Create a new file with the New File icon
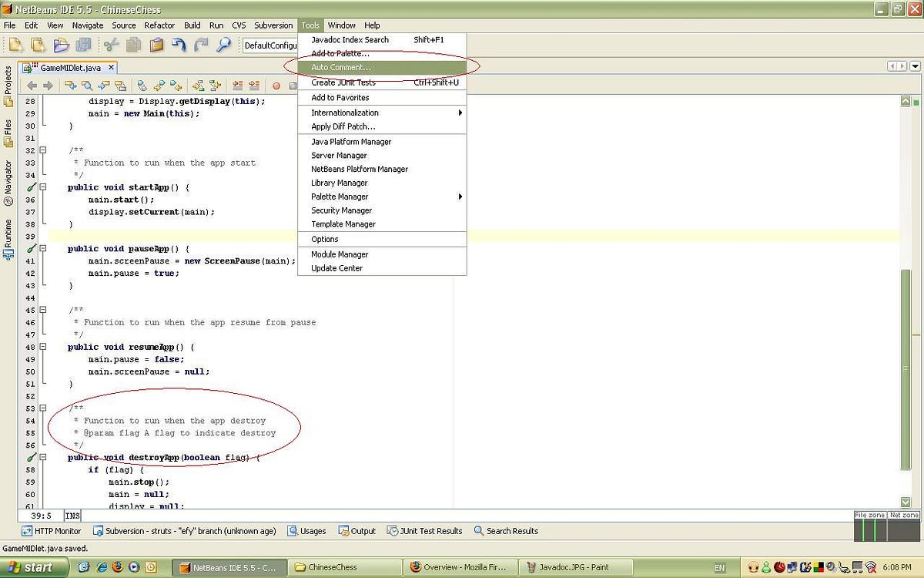The image size is (924, 578). coord(14,45)
